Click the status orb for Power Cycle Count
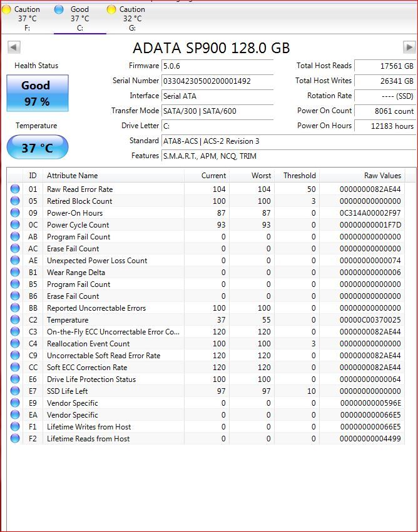The height and width of the screenshot is (532, 418). [x=15, y=224]
